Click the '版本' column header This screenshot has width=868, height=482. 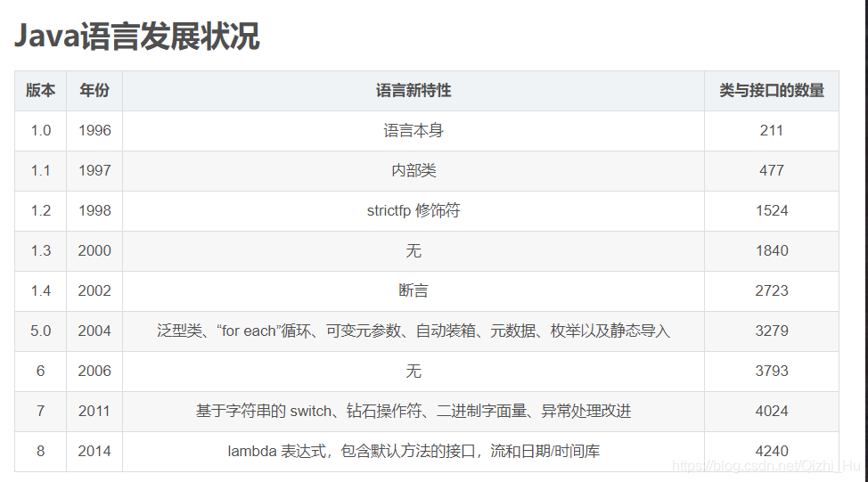pos(40,90)
